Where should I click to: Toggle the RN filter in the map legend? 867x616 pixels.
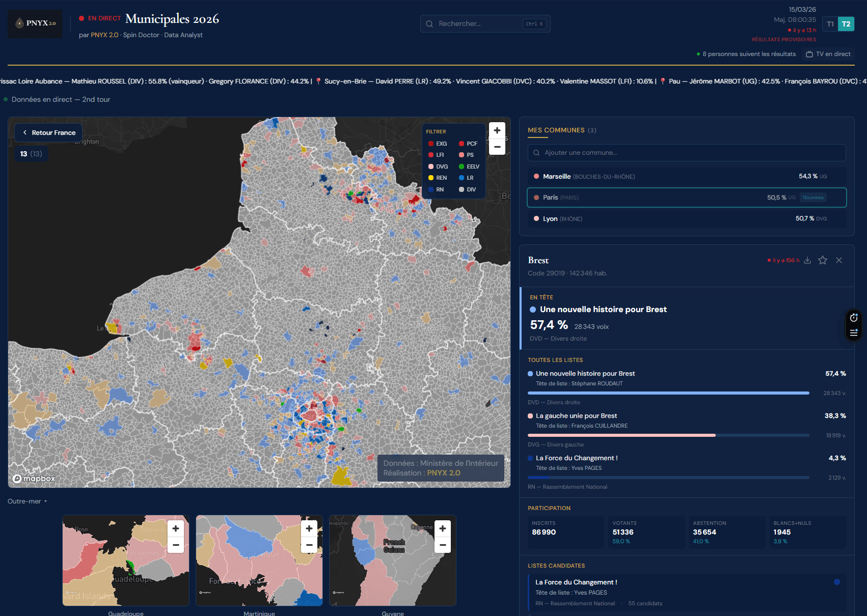click(x=436, y=189)
